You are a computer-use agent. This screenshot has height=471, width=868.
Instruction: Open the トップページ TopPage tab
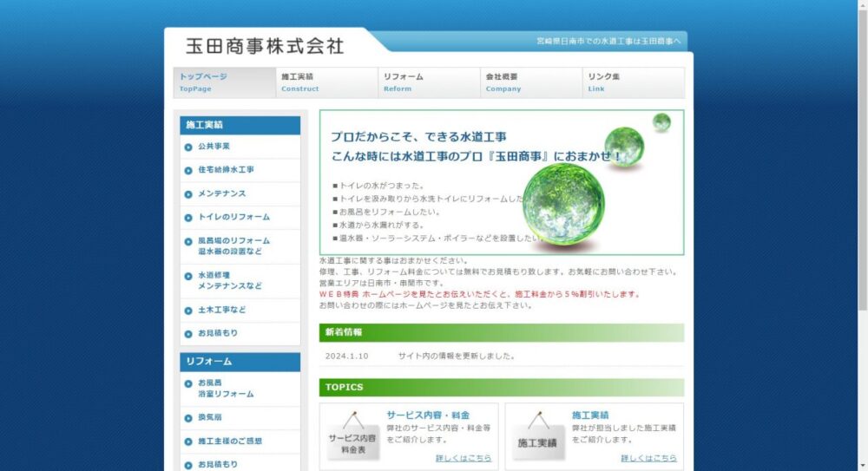225,82
